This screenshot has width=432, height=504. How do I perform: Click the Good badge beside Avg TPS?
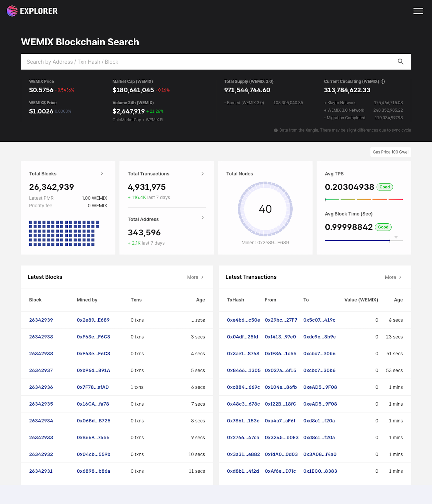pos(384,187)
